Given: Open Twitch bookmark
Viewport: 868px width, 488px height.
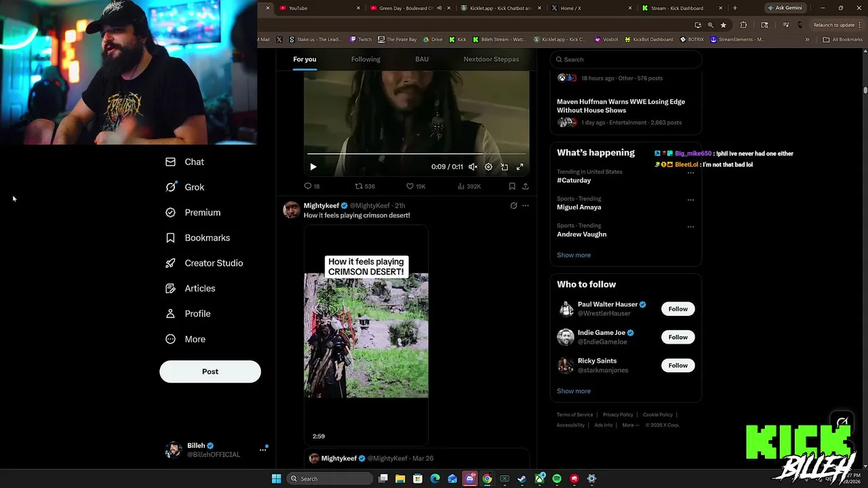Looking at the screenshot, I should click(361, 39).
